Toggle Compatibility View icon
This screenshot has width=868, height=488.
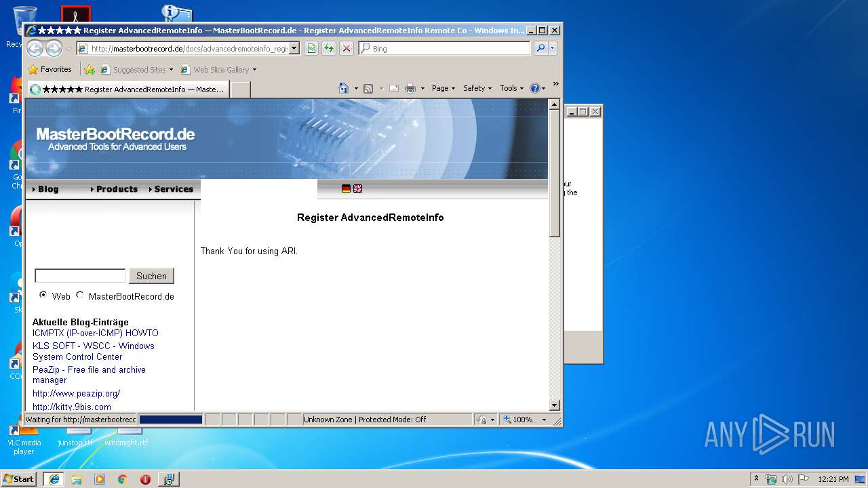(311, 48)
